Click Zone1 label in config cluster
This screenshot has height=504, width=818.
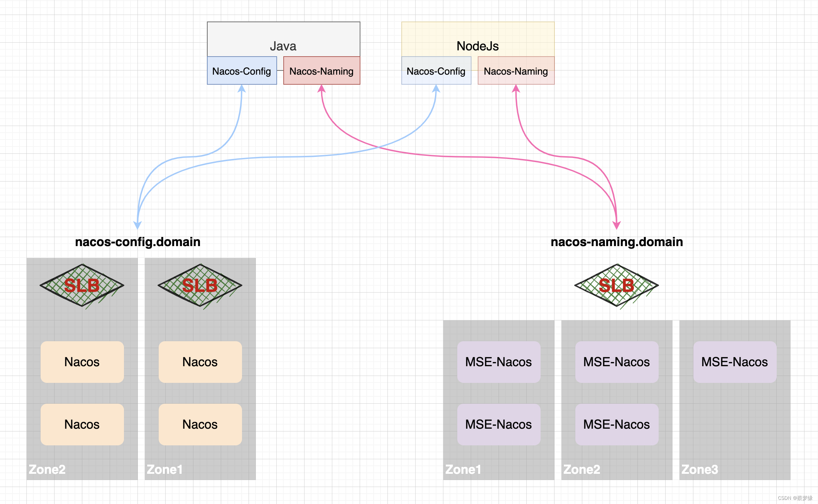pyautogui.click(x=165, y=470)
